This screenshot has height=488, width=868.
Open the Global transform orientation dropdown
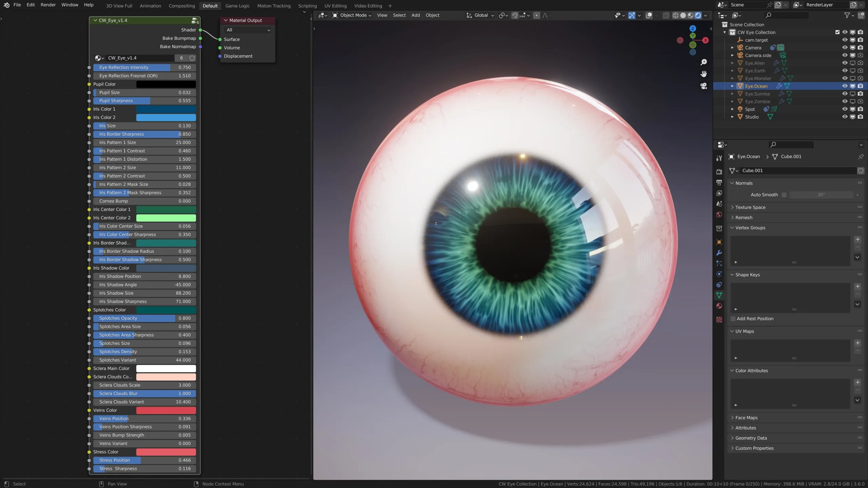coord(480,15)
